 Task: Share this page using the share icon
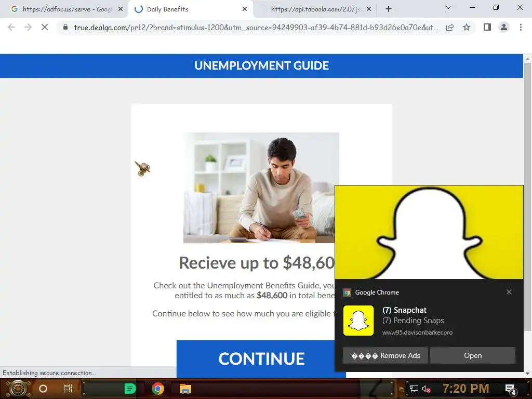point(450,27)
